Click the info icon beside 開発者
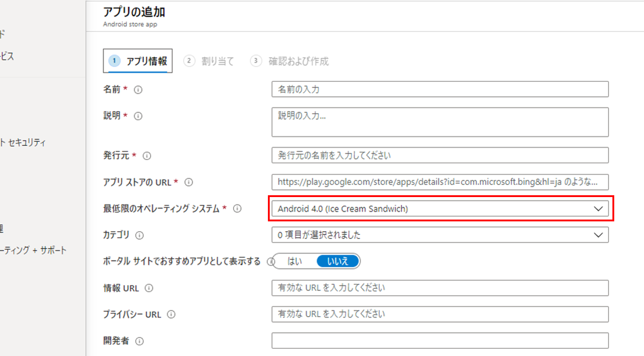Viewport: 644px width, 356px height. point(139,341)
